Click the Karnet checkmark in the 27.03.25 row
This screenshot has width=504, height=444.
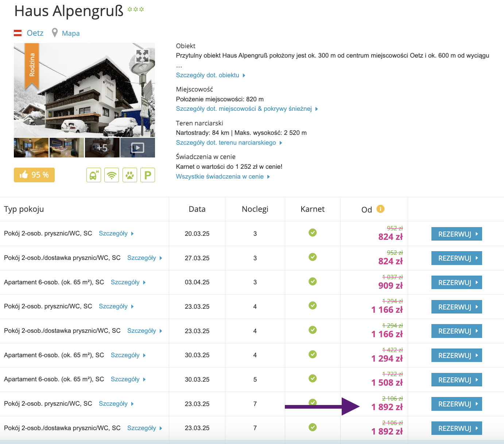313,257
